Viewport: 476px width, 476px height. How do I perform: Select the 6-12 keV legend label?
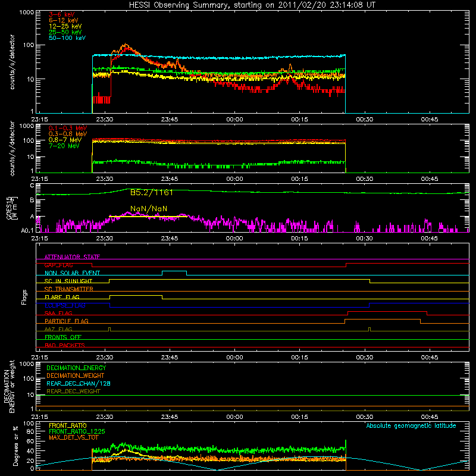(64, 20)
